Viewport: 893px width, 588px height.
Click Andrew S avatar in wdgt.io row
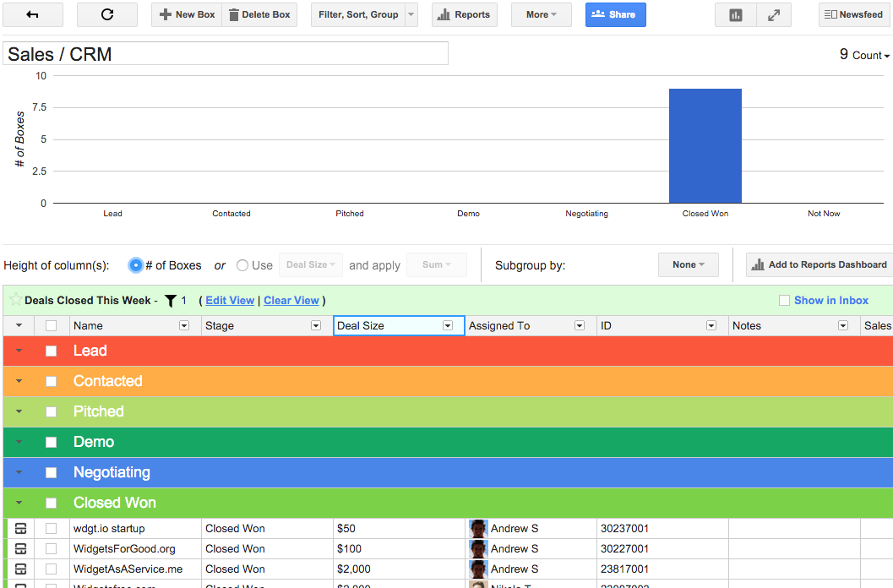(478, 529)
